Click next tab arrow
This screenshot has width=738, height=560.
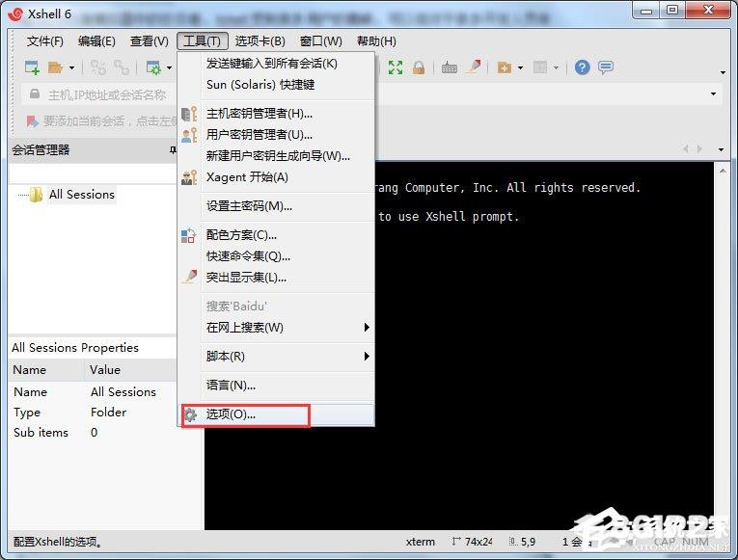[x=699, y=149]
